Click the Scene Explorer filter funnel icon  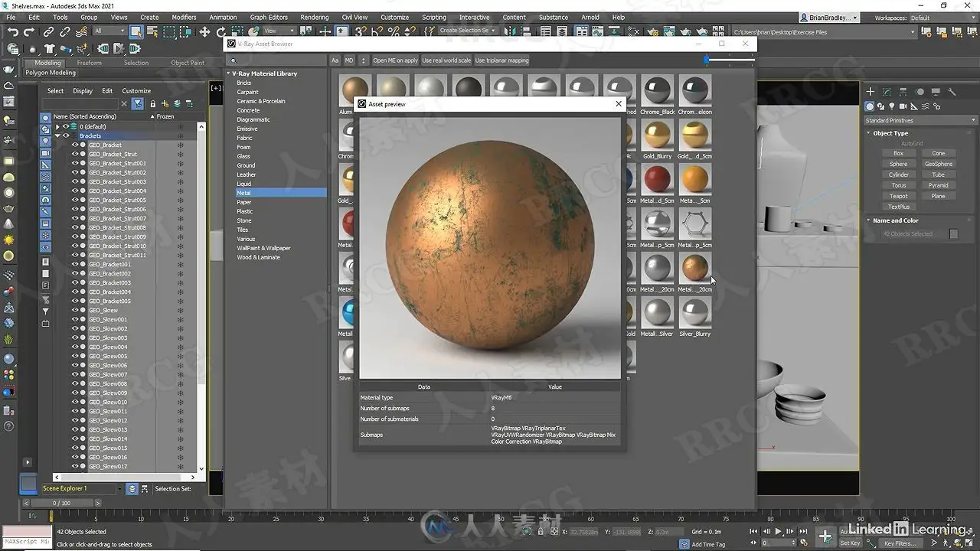[x=137, y=103]
